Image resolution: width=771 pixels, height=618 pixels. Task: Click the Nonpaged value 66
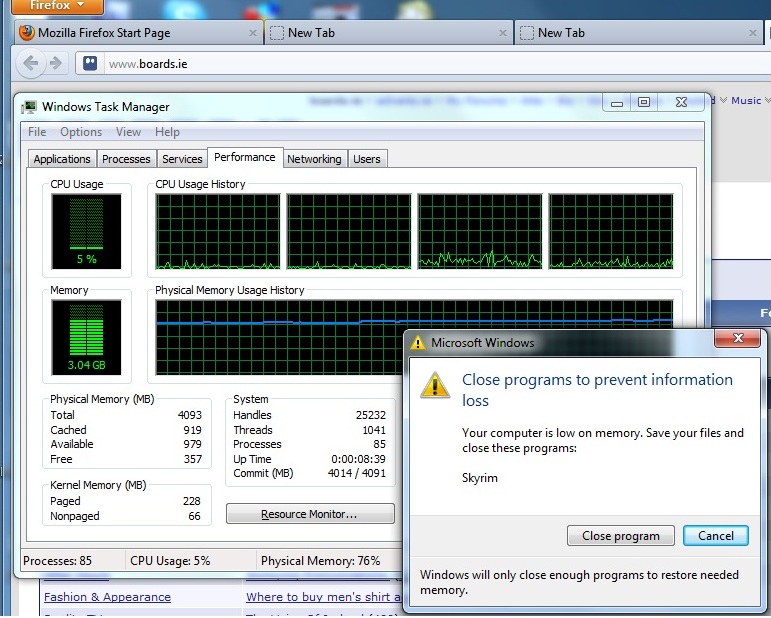click(x=195, y=516)
